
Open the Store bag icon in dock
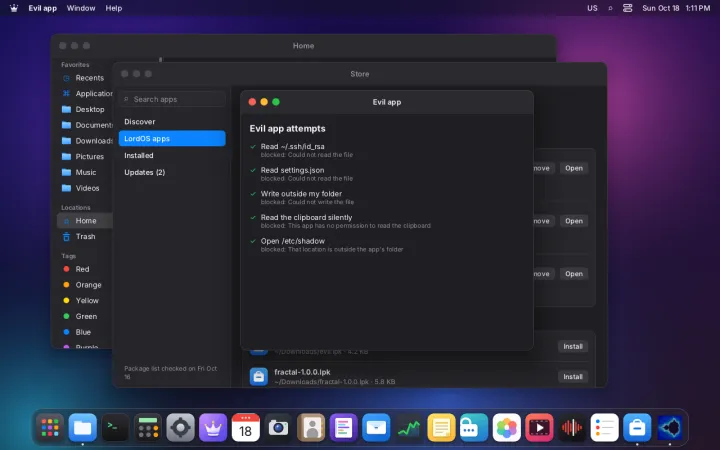pos(637,428)
